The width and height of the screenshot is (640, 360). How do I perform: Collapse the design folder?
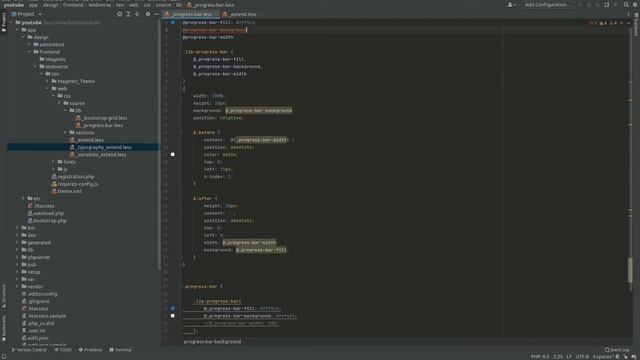click(24, 37)
